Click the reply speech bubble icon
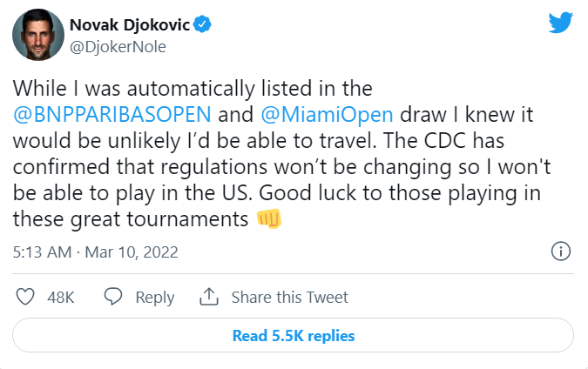The height and width of the screenshot is (369, 588). point(113,297)
